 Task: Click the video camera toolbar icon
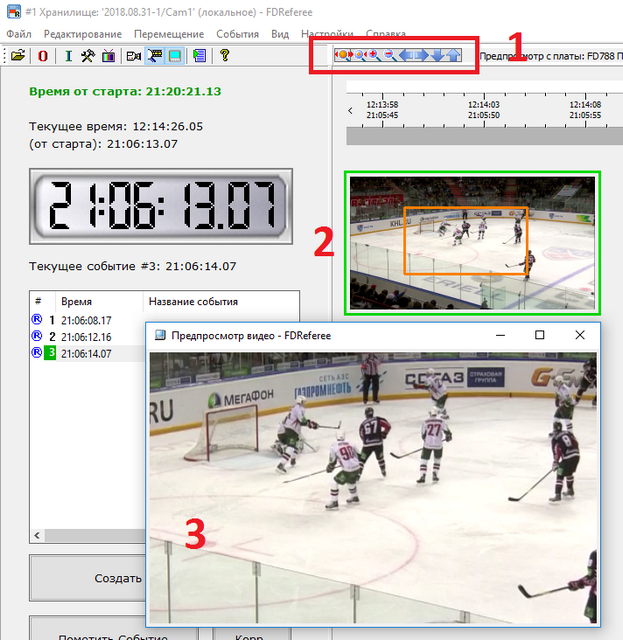(x=133, y=56)
